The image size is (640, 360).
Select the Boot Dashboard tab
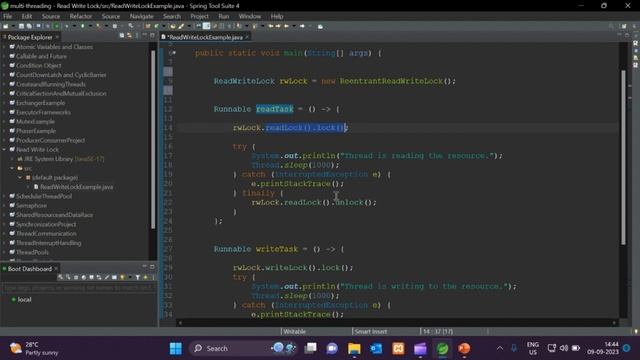pos(29,269)
